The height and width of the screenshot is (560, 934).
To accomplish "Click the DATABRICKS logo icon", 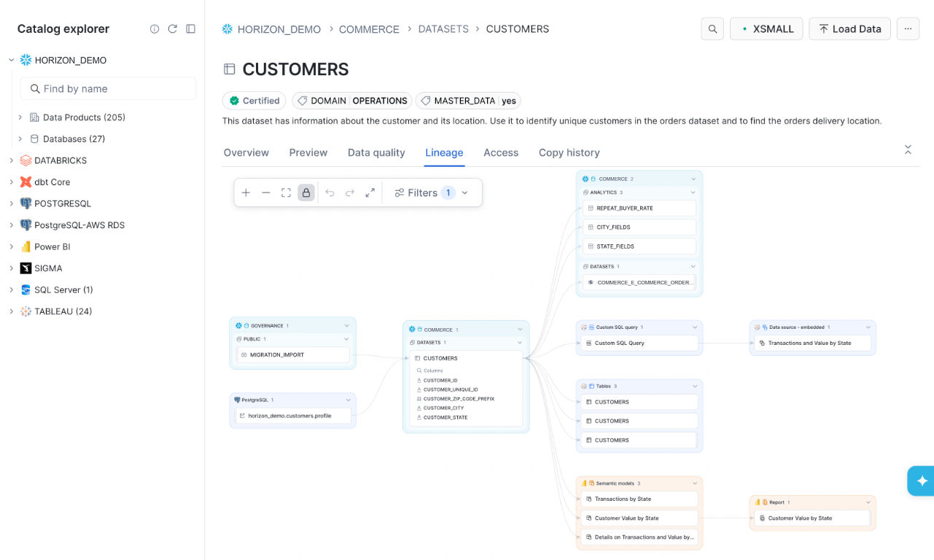I will 26,160.
